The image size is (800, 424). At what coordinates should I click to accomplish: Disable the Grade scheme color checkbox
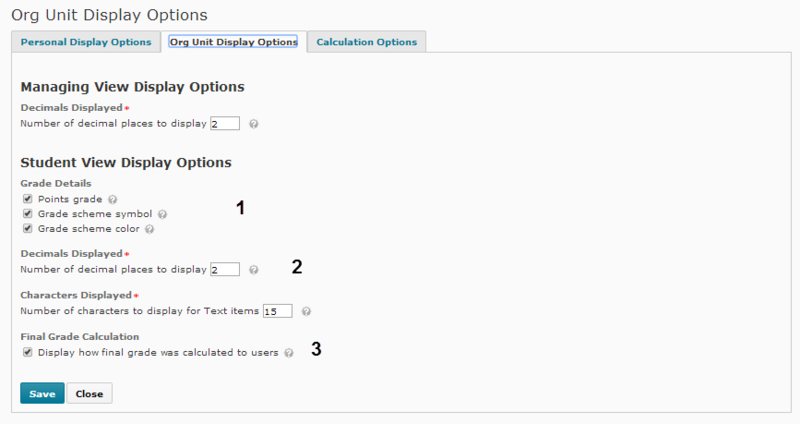[26, 228]
